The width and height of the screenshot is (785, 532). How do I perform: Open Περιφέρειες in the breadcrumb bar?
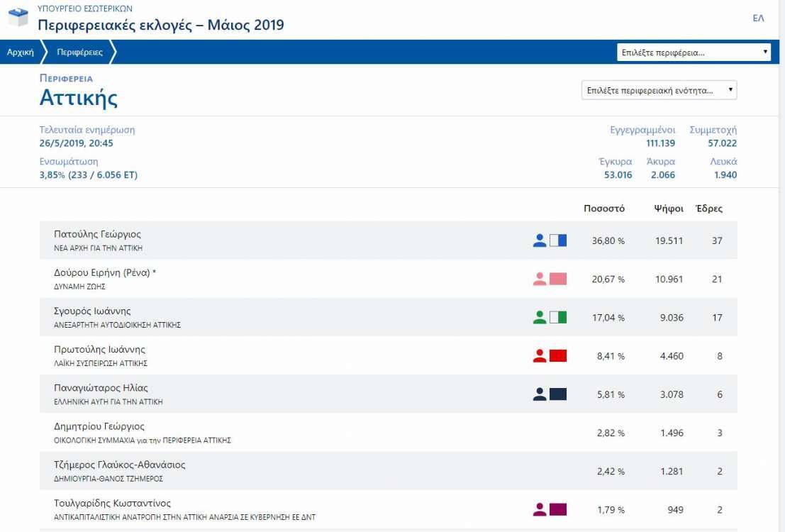click(x=79, y=52)
